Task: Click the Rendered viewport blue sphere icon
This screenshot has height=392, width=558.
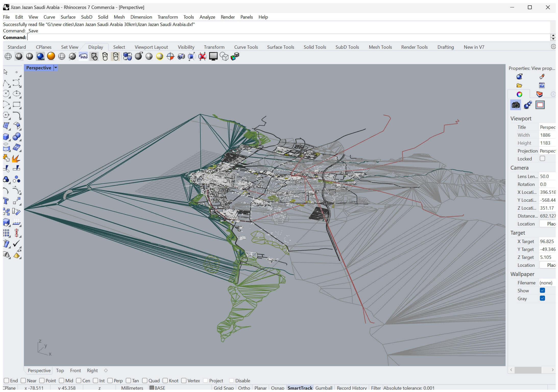Action: [x=40, y=56]
